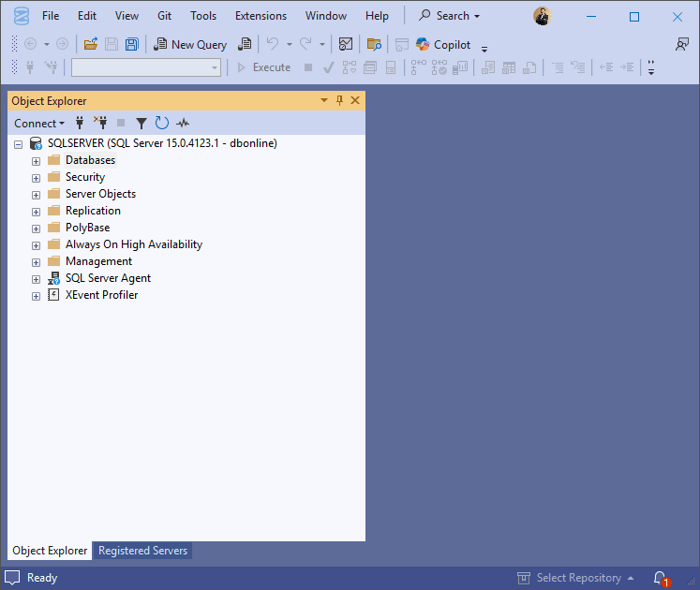Open the Copilot button in toolbar
The width and height of the screenshot is (700, 590).
443,45
